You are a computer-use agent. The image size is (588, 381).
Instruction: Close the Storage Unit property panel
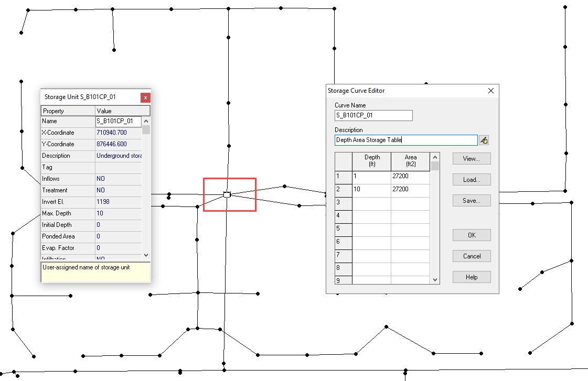click(x=146, y=97)
